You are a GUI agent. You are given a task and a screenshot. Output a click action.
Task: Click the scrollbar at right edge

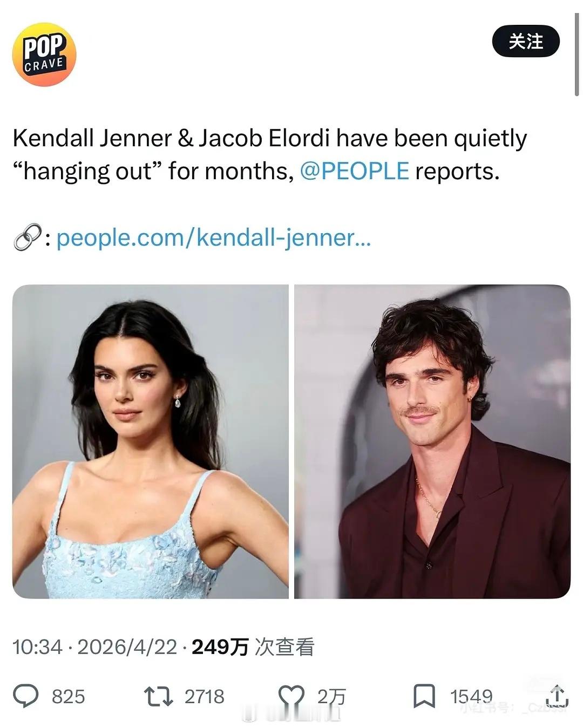coord(578,49)
